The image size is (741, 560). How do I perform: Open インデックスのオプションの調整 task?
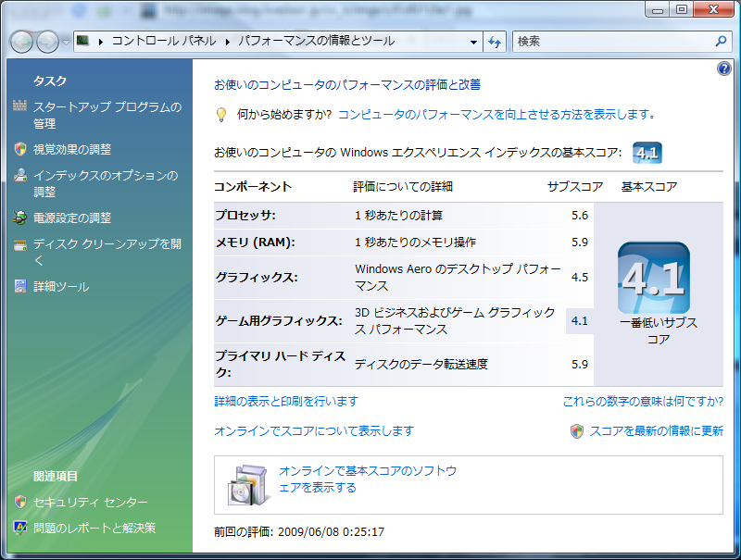point(106,183)
